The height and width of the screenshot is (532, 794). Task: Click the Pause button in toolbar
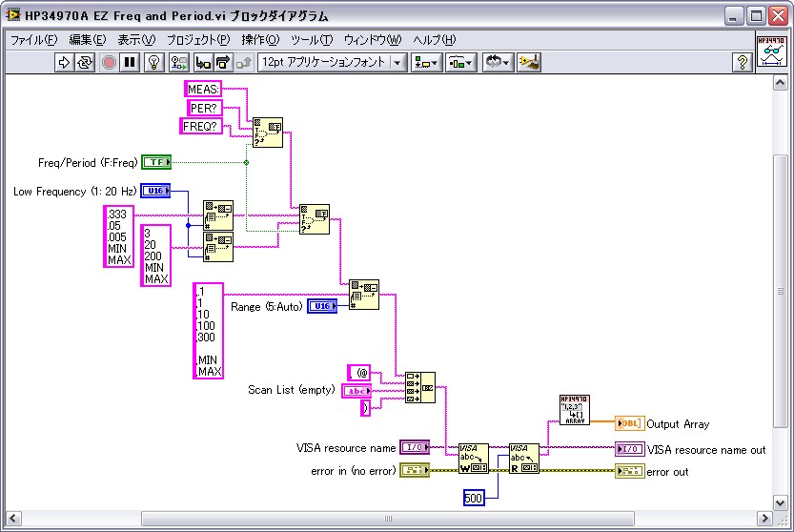click(x=130, y=62)
